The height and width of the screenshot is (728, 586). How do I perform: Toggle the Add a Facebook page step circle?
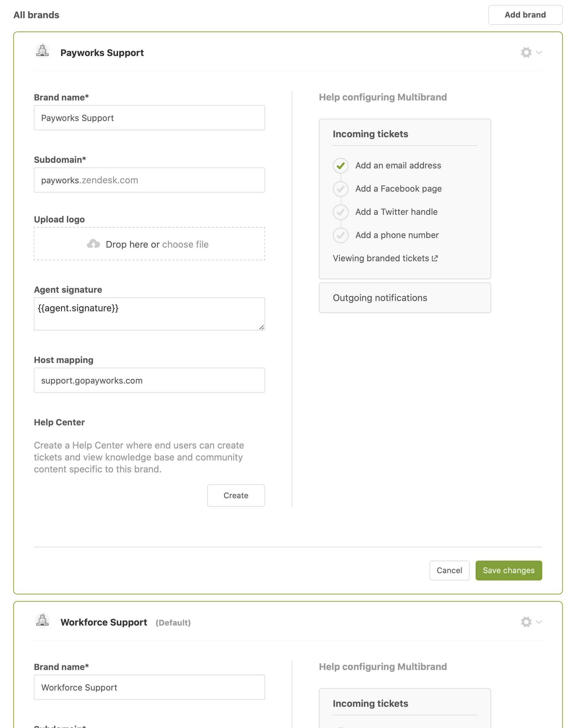341,189
